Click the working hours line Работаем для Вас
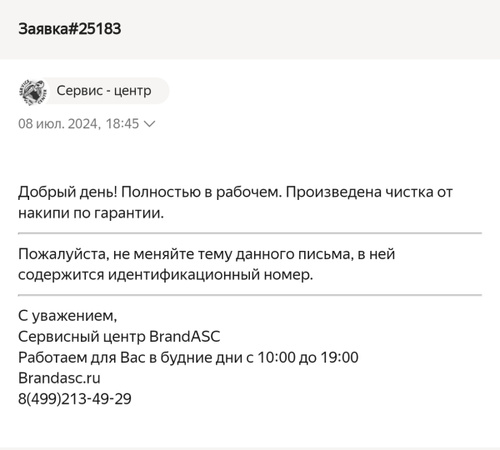The image size is (500, 450). (188, 358)
